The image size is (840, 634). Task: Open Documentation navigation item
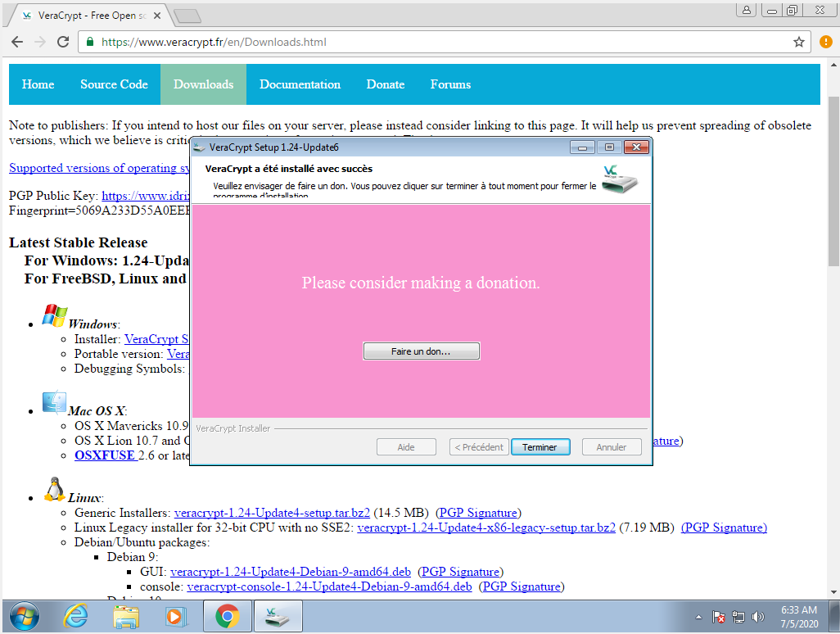(300, 84)
